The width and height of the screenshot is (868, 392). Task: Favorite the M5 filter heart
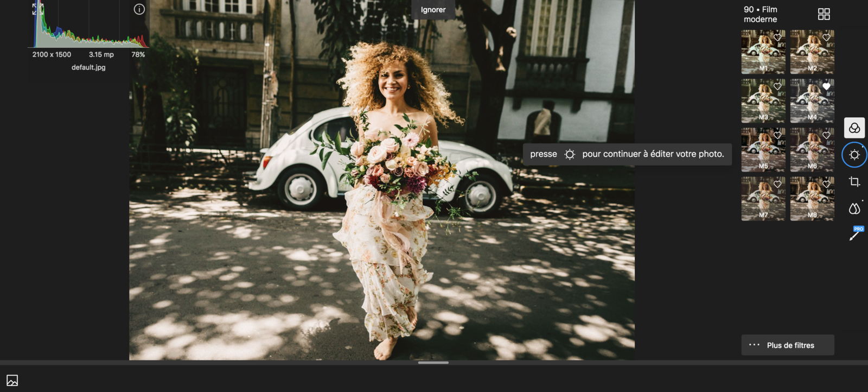point(777,135)
